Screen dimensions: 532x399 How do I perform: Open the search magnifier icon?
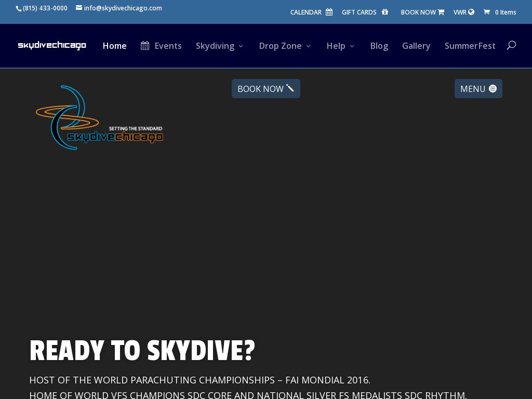[x=511, y=45]
